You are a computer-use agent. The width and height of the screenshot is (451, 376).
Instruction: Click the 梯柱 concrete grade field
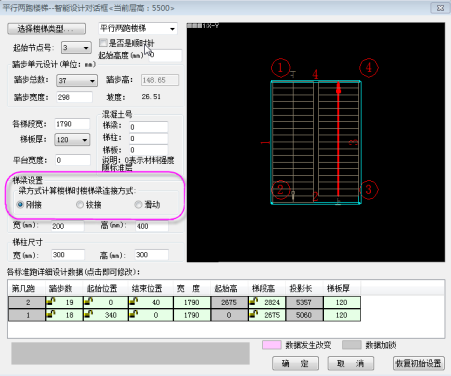(148, 138)
